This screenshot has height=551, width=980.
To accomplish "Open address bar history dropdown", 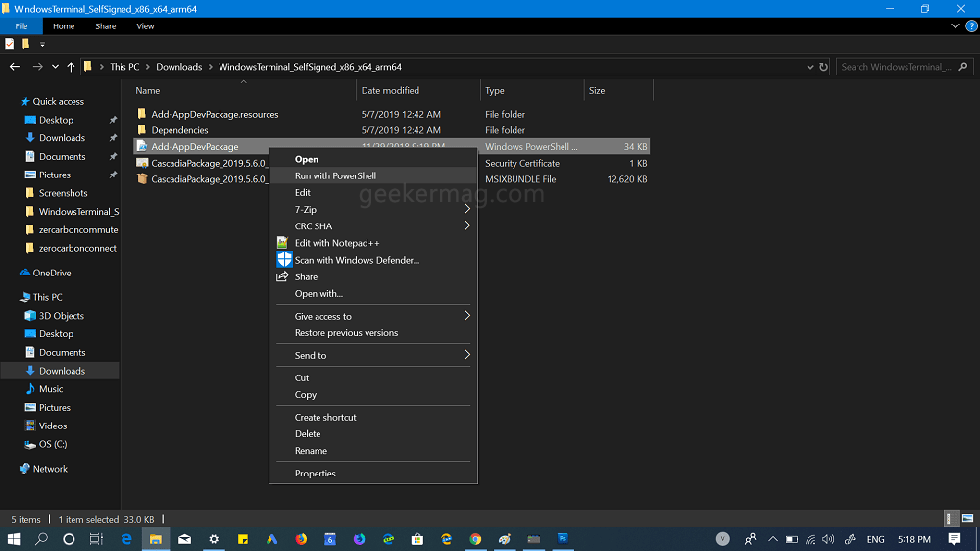I will (810, 67).
